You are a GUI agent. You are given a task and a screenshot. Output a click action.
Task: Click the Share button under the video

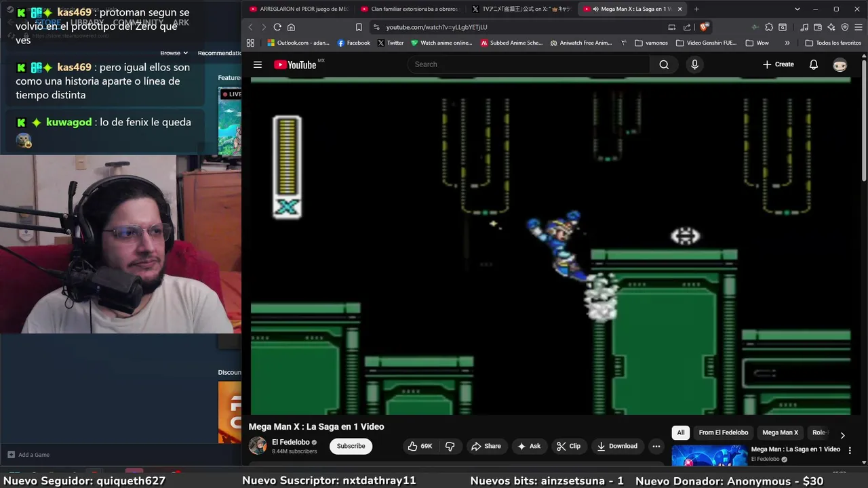tap(486, 446)
